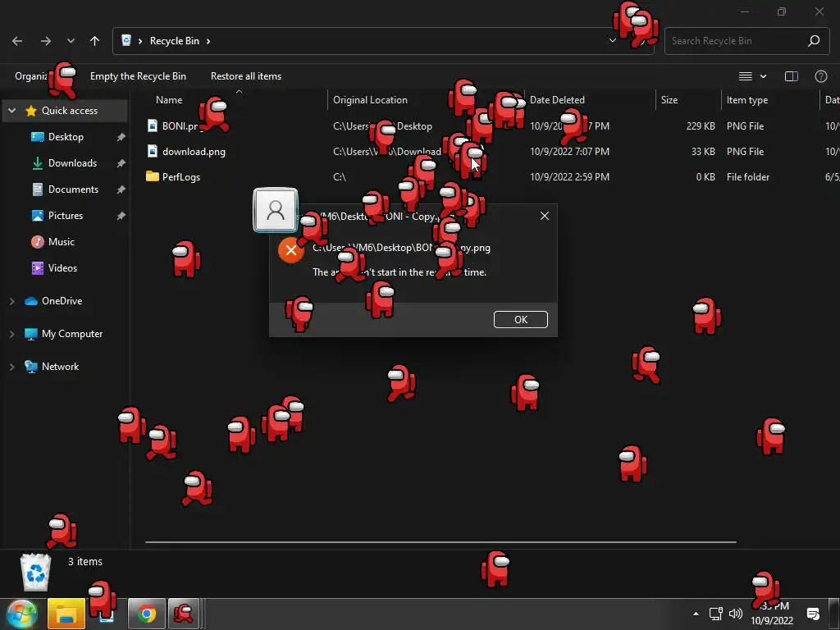Open Music in the sidebar
Screen dimensions: 840x630
[x=61, y=242]
